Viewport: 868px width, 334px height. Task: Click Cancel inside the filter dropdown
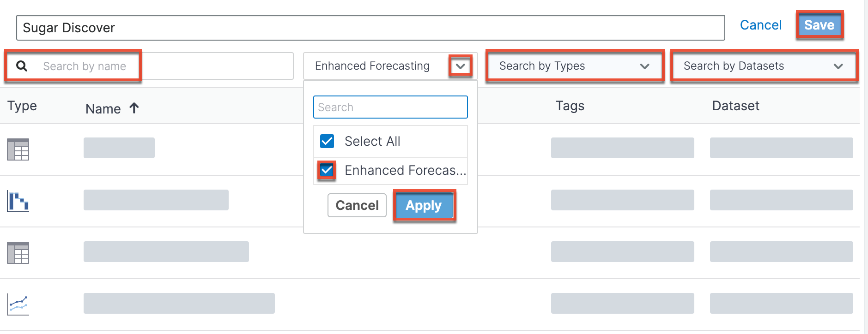[x=357, y=205]
